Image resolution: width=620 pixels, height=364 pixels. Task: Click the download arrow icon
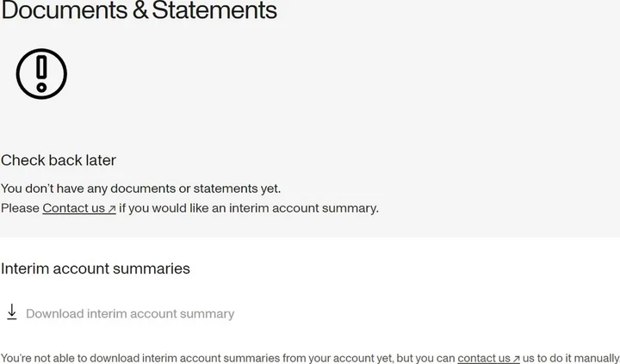(x=12, y=312)
